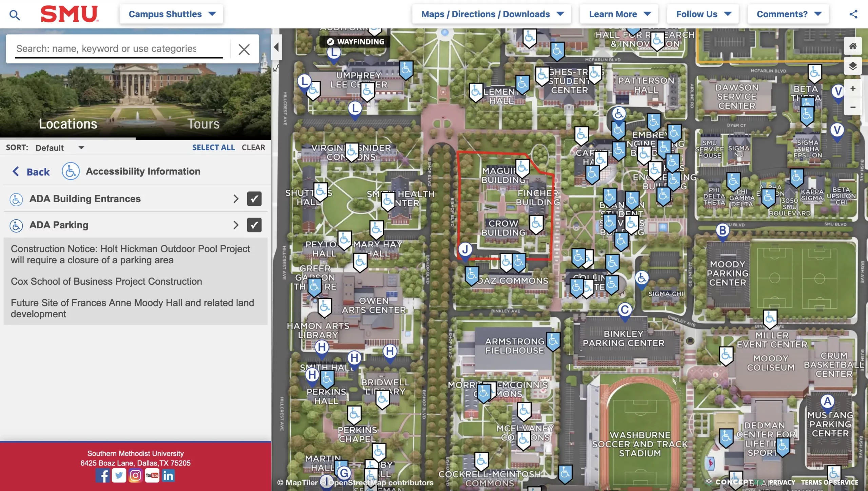The image size is (868, 491).
Task: Click parking marker G near Martin Hall
Action: [344, 473]
